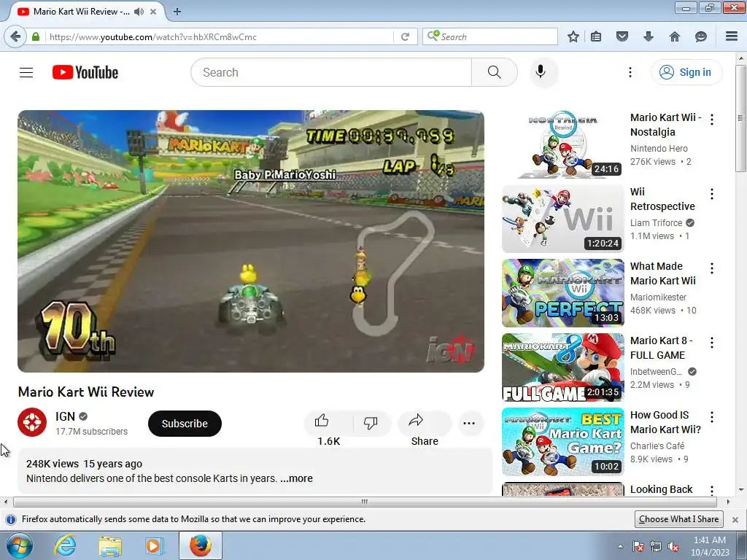Go back with Firefox back arrow

(x=15, y=36)
